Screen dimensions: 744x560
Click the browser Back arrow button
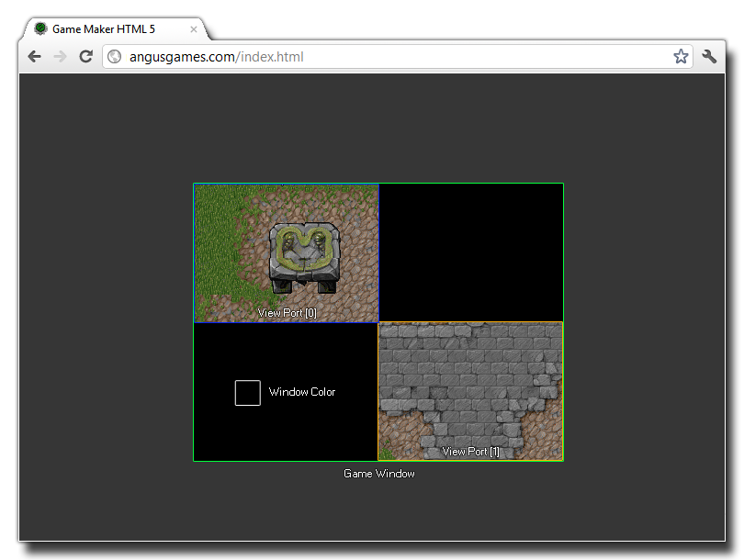point(34,57)
